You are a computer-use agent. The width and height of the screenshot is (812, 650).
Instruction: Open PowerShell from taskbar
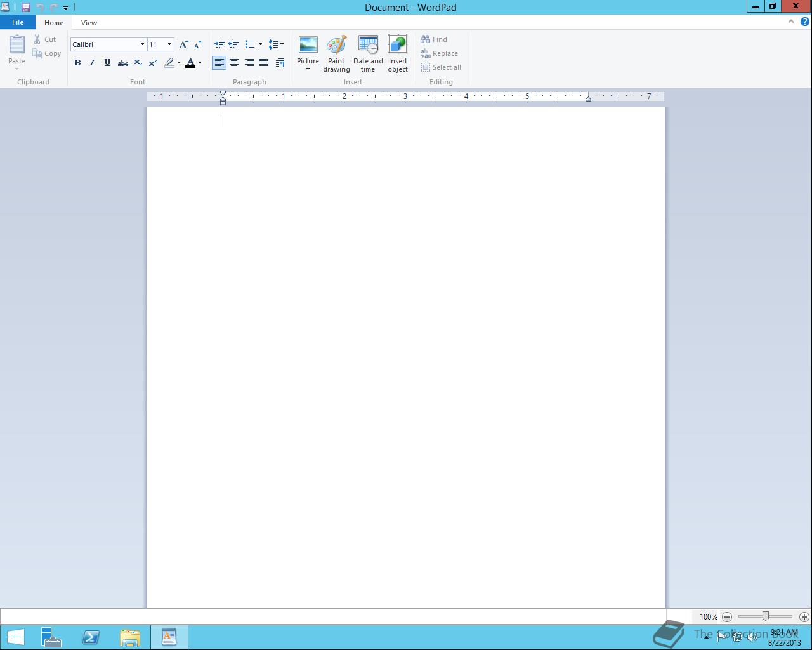[91, 637]
